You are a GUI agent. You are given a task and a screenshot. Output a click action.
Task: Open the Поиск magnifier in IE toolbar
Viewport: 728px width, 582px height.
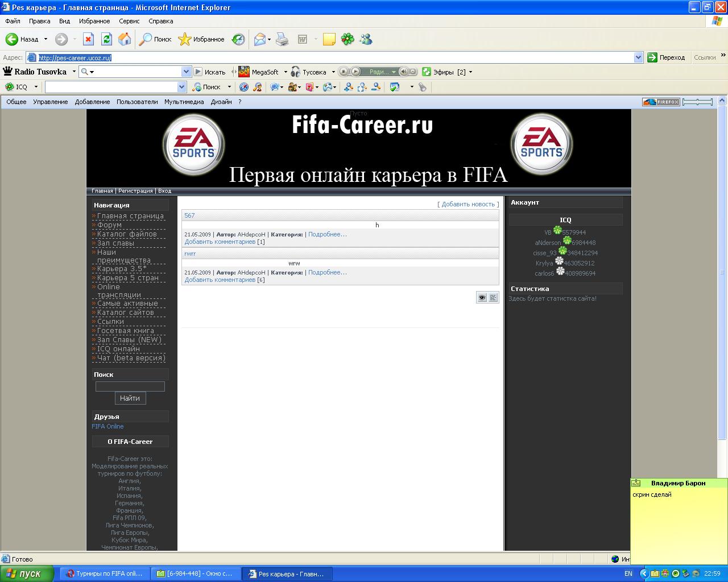coord(156,39)
